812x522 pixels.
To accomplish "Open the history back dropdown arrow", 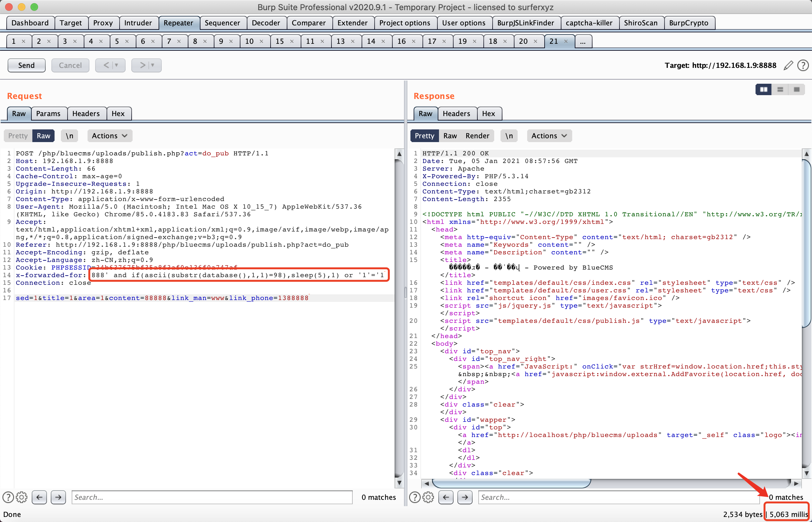I will pyautogui.click(x=117, y=65).
